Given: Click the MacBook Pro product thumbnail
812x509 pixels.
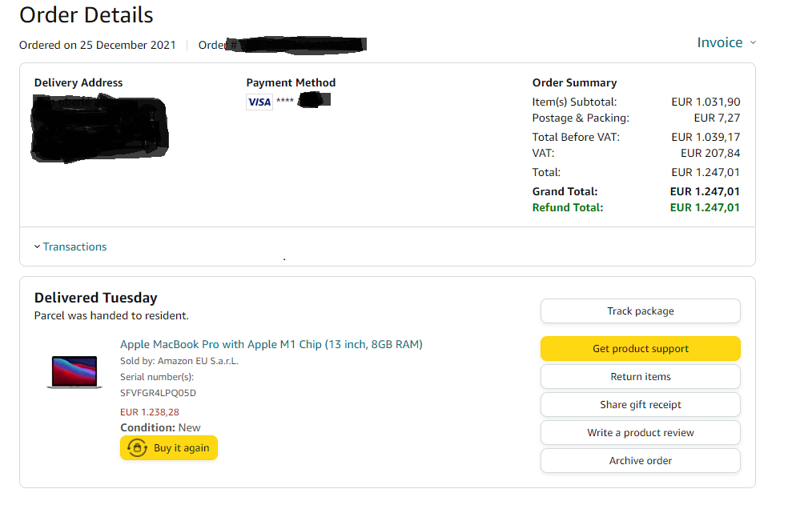Looking at the screenshot, I should [74, 372].
